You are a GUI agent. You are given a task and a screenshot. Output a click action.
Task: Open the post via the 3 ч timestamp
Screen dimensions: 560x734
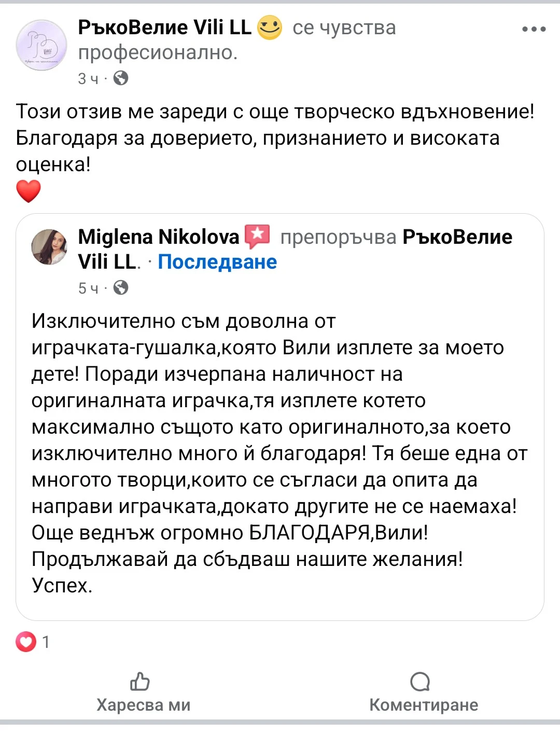(x=88, y=79)
